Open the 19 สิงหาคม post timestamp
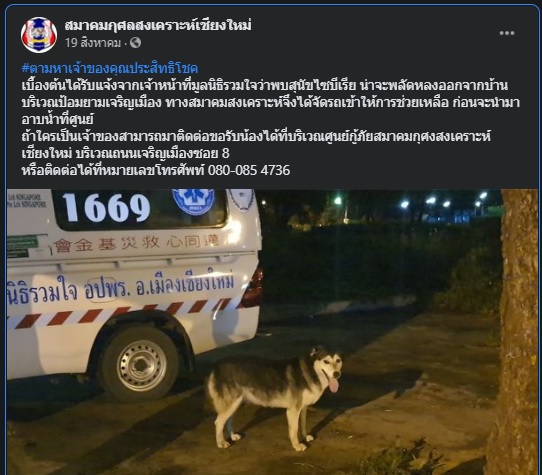The image size is (542, 475). [93, 43]
